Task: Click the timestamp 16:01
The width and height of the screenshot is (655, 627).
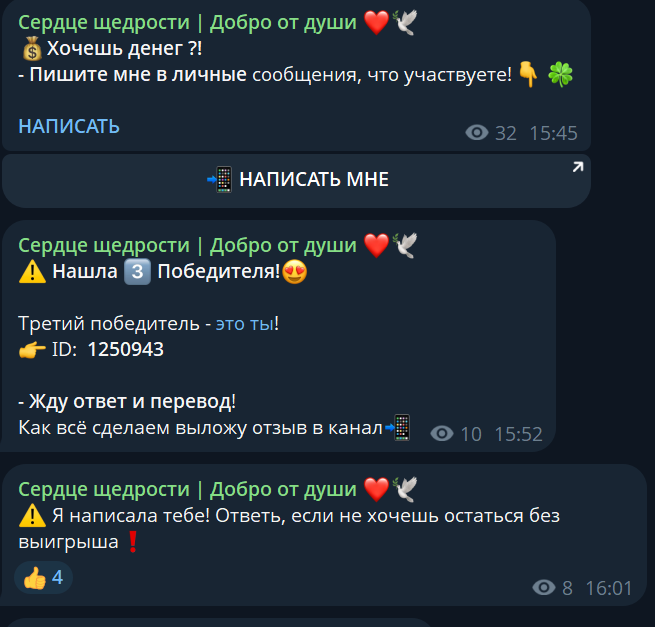Action: pos(609,588)
